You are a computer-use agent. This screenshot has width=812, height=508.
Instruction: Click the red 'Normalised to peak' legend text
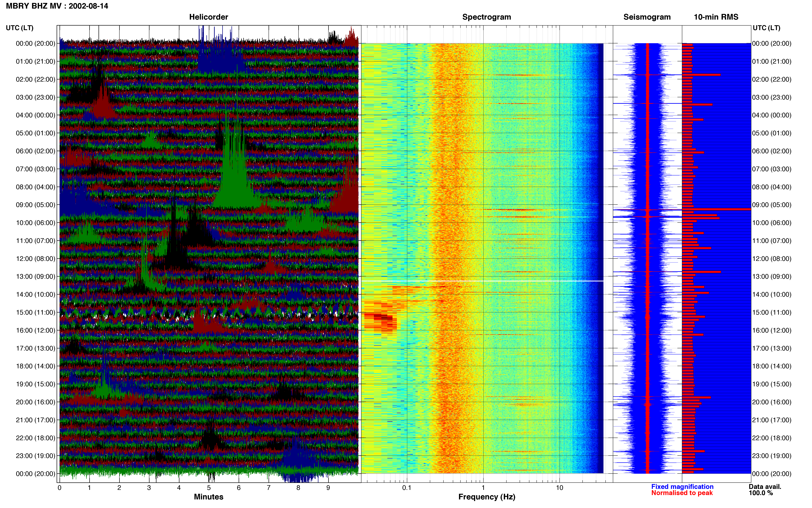pos(682,493)
